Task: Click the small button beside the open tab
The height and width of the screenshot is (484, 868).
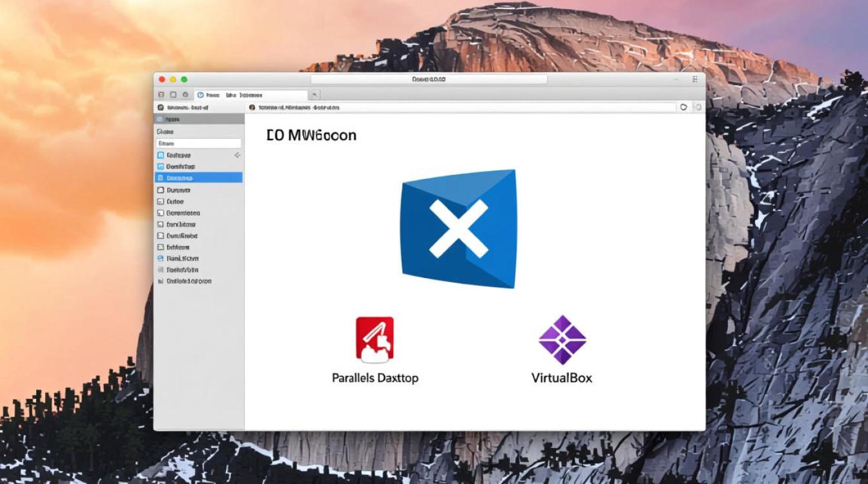Action: tap(315, 95)
